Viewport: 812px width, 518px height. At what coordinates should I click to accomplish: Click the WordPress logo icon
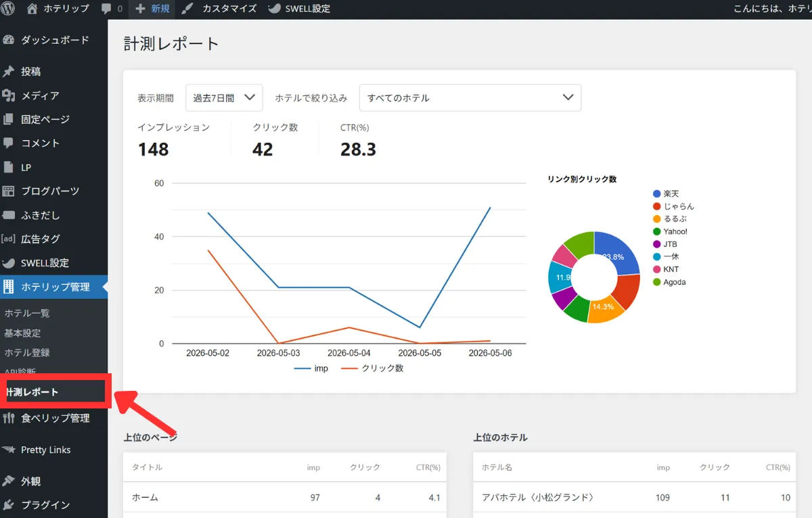8,9
